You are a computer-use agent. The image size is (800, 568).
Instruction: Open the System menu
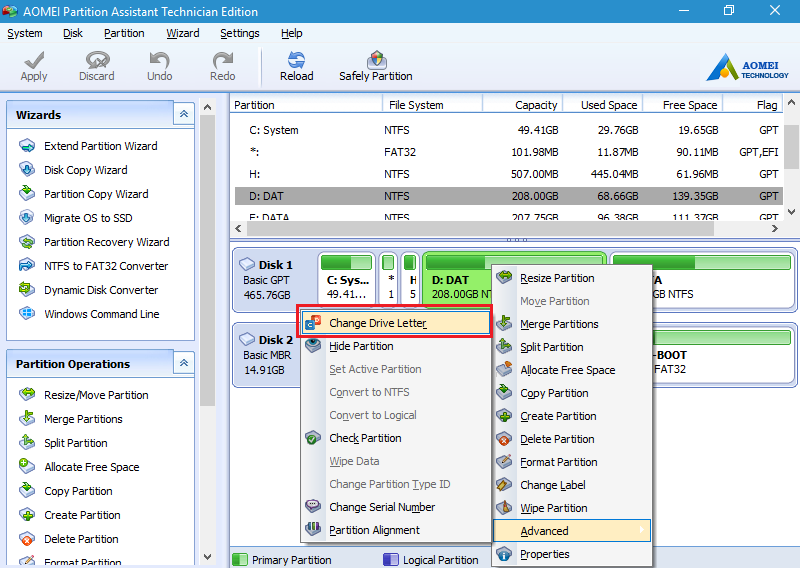point(24,33)
